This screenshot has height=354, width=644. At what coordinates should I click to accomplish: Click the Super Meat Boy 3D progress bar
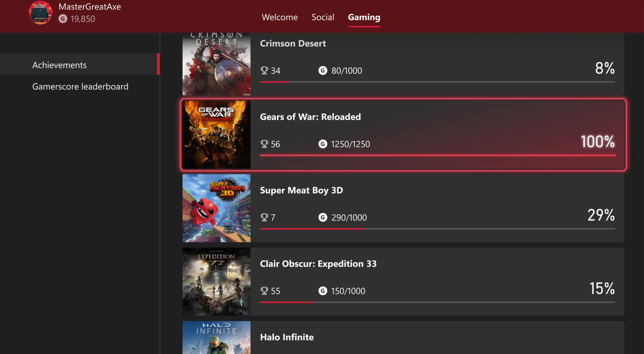click(437, 229)
